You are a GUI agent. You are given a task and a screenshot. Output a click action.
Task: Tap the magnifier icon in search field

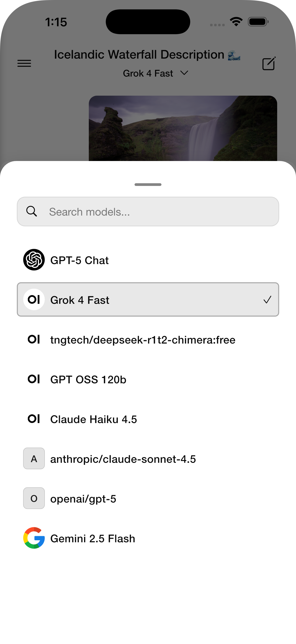(32, 212)
